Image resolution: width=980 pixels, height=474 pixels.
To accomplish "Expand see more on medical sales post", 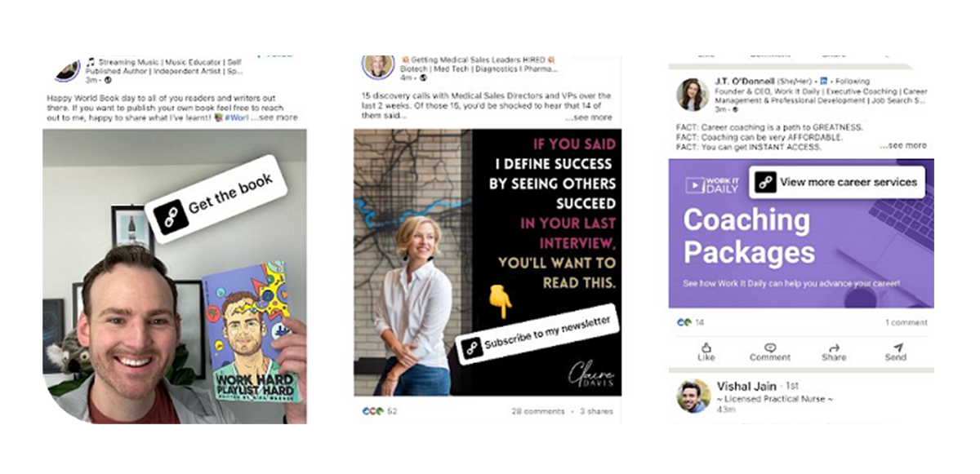I will coord(594,117).
